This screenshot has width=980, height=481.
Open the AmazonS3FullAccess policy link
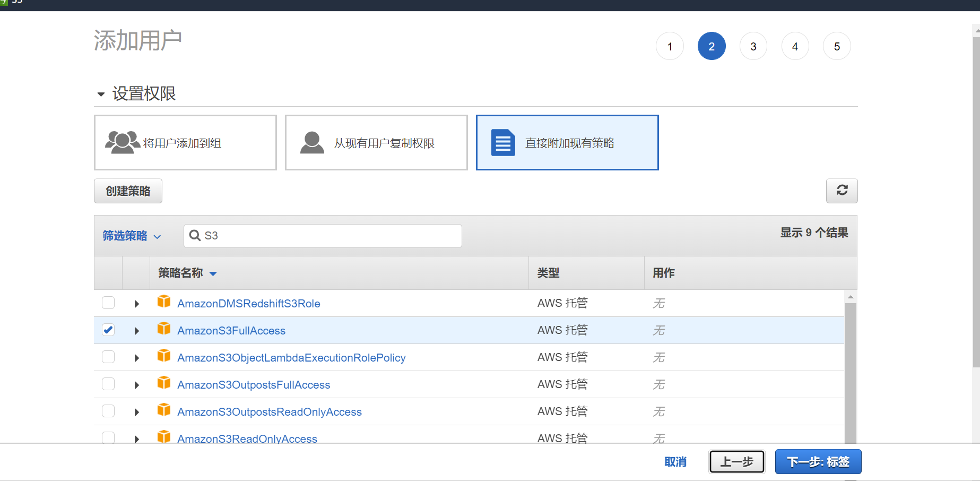(231, 331)
